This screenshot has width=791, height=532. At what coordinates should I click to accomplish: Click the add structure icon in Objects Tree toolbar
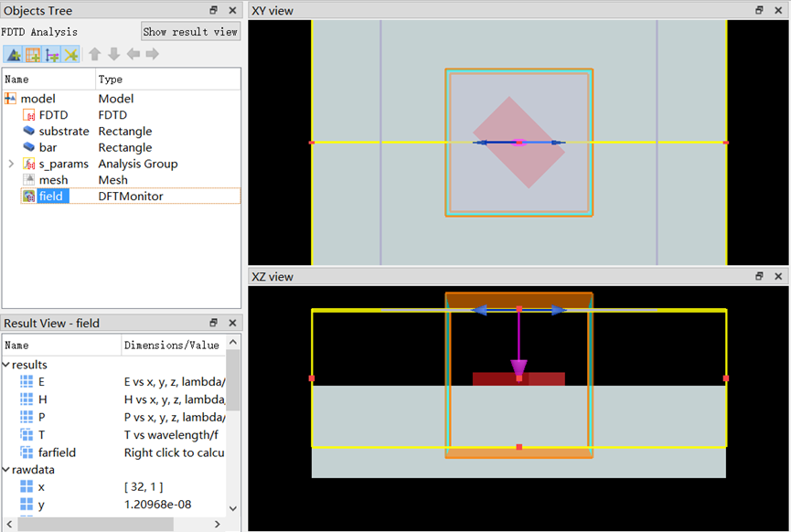(x=13, y=54)
